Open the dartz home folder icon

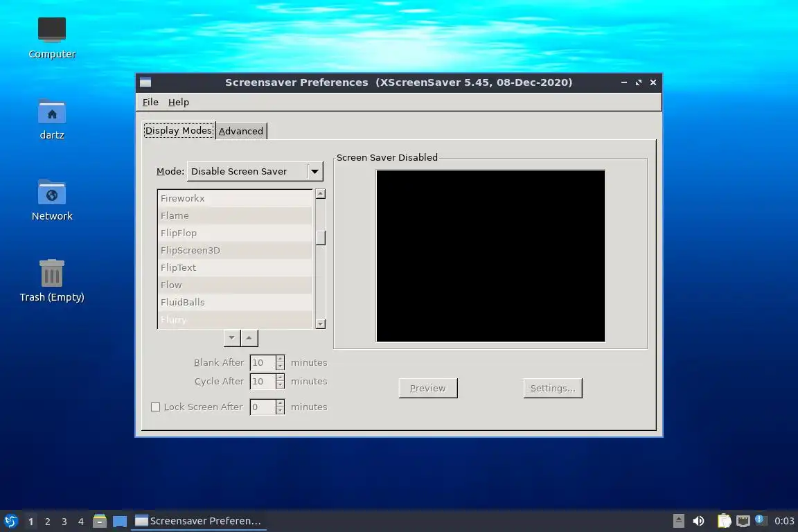(x=52, y=120)
